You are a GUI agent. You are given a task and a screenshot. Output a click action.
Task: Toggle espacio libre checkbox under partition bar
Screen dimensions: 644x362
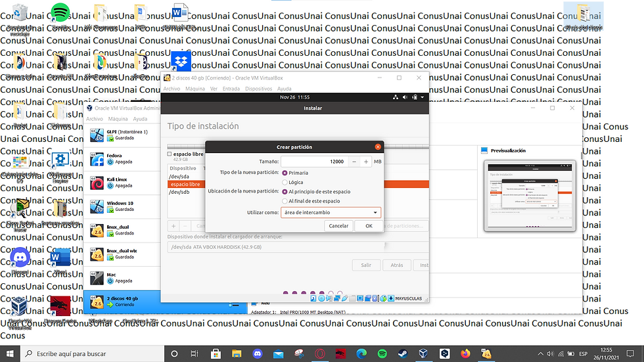click(x=170, y=154)
